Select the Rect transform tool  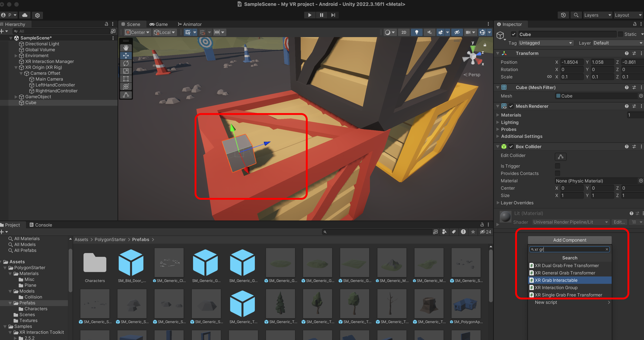pos(126,79)
